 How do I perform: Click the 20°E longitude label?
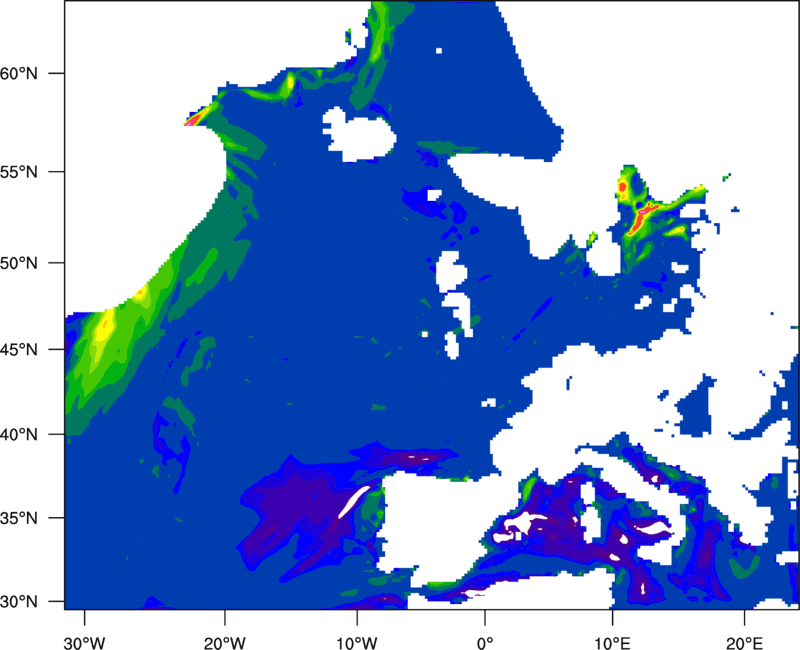(x=744, y=643)
